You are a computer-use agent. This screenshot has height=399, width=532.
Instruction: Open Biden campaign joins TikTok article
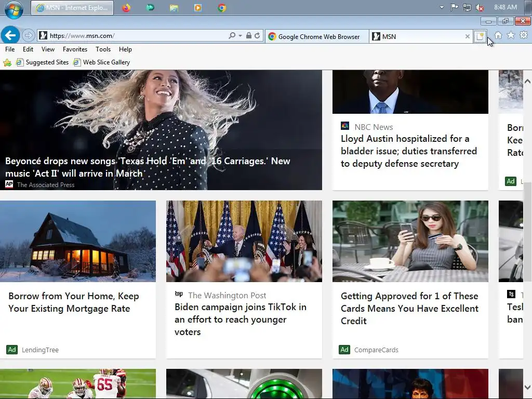(241, 320)
